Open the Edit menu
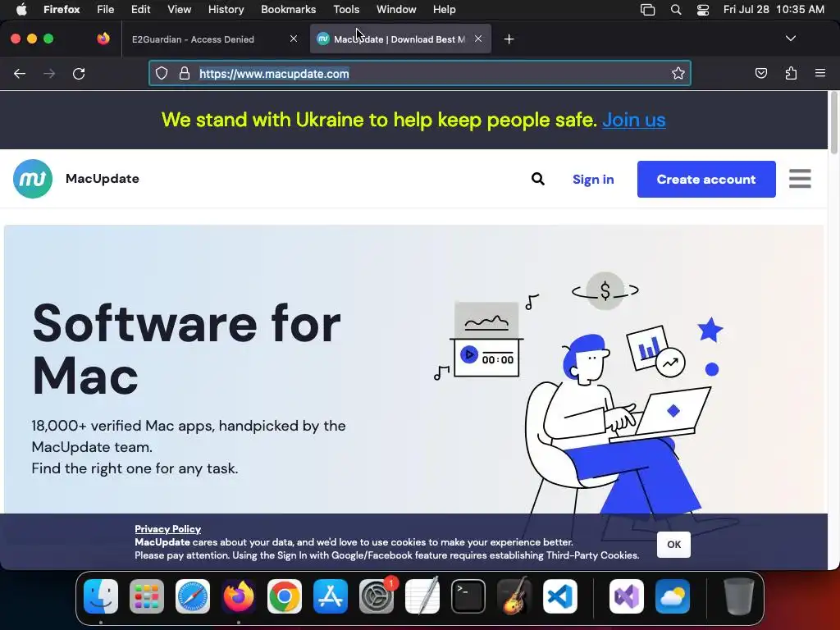Screen dimensions: 840x630 [140, 9]
